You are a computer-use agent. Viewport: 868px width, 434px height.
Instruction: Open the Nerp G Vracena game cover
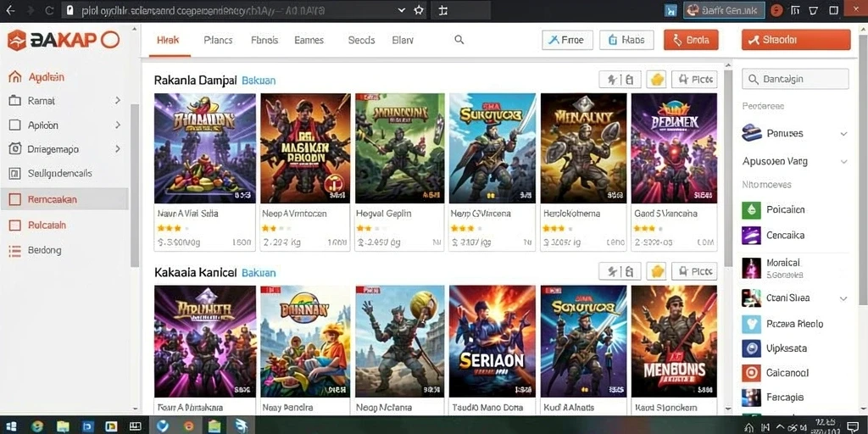pos(492,147)
